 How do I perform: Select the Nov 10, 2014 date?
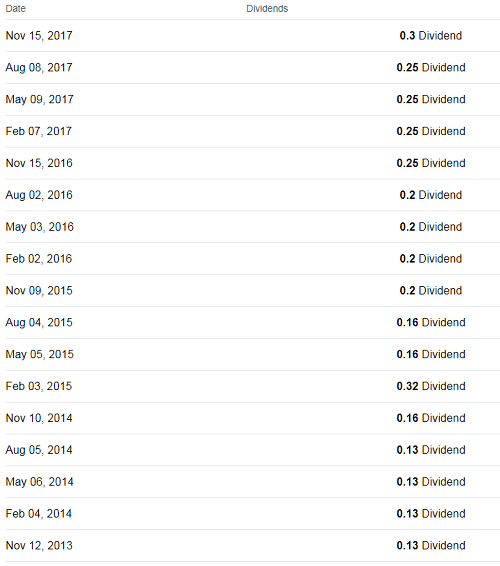click(x=39, y=418)
